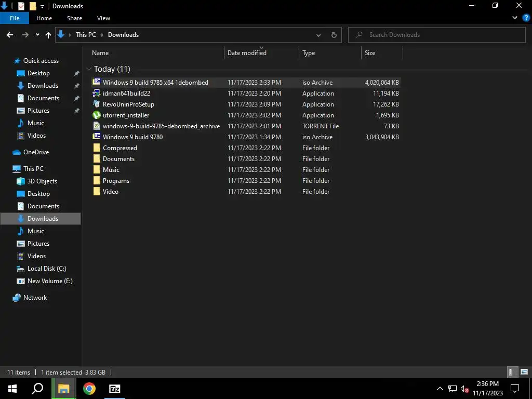Click This PC in navigation pane
Screen dimensions: 532x399
pyautogui.click(x=33, y=169)
